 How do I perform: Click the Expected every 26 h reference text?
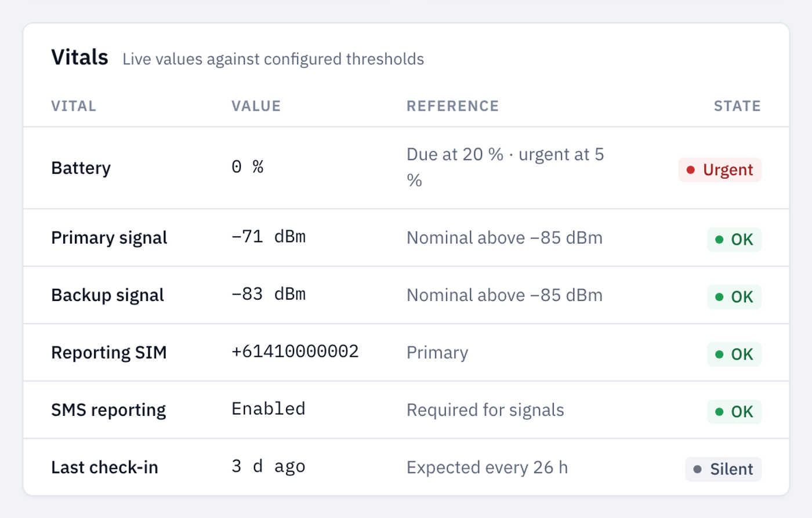(x=487, y=468)
